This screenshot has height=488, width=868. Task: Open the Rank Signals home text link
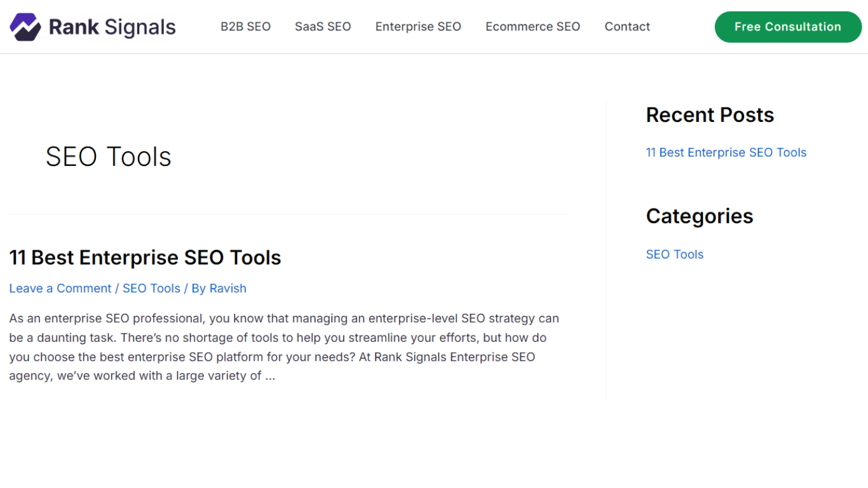[x=112, y=27]
